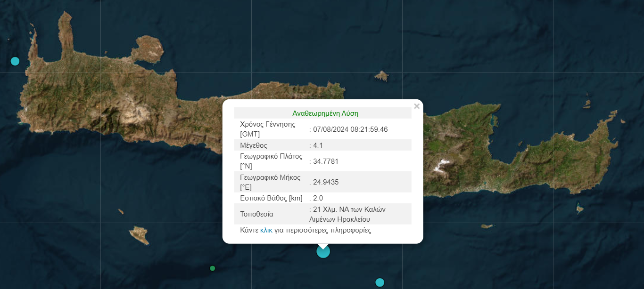644x289 pixels.
Task: Click the latitude value 34.7781
Action: 325,161
